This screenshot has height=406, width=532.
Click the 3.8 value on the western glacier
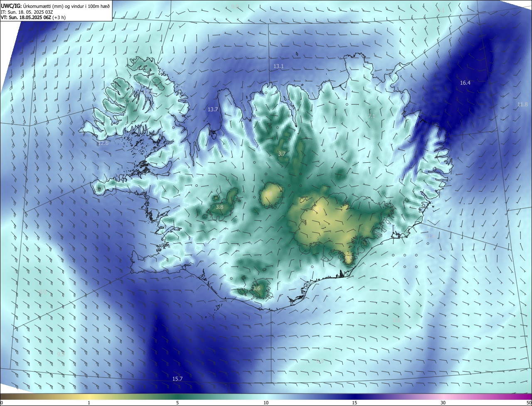219,207
